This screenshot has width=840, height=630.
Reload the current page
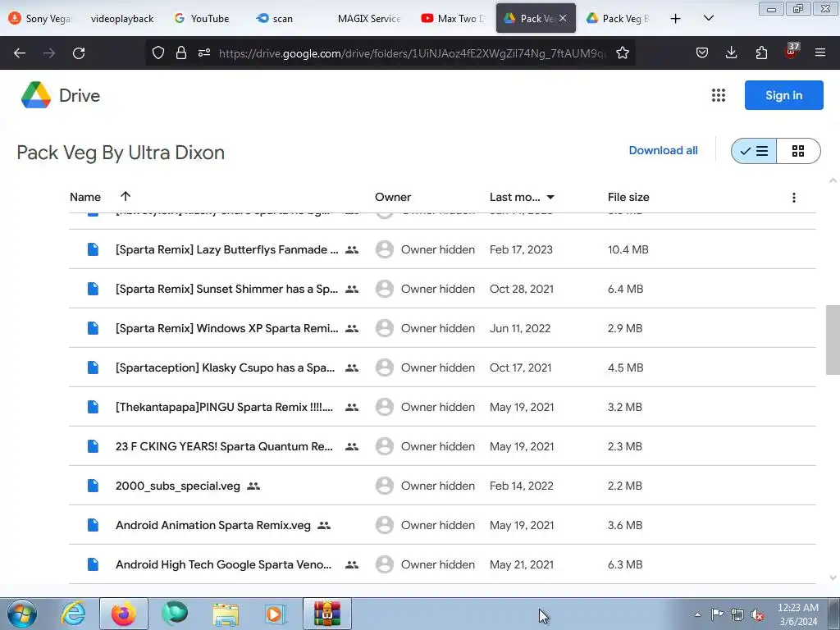tap(79, 53)
